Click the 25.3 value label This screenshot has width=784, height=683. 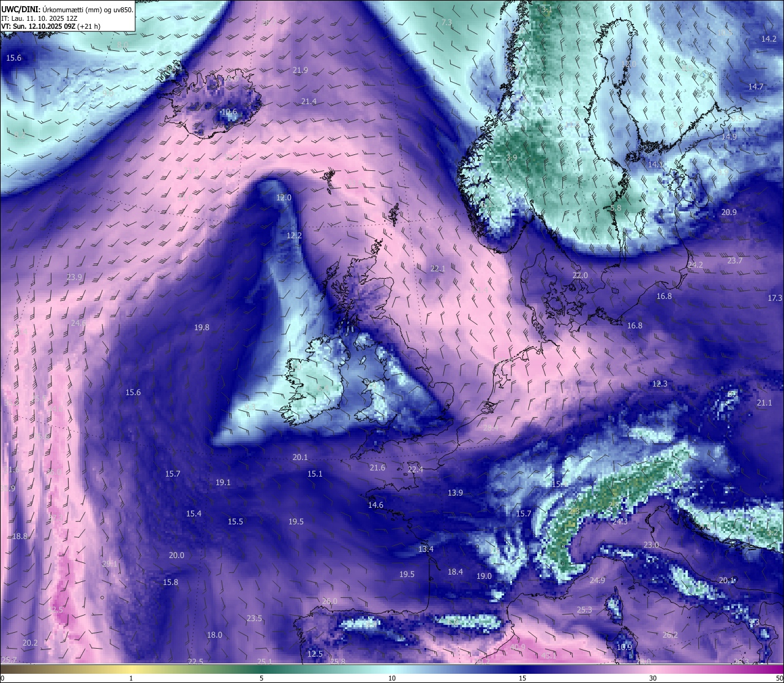[x=584, y=610]
